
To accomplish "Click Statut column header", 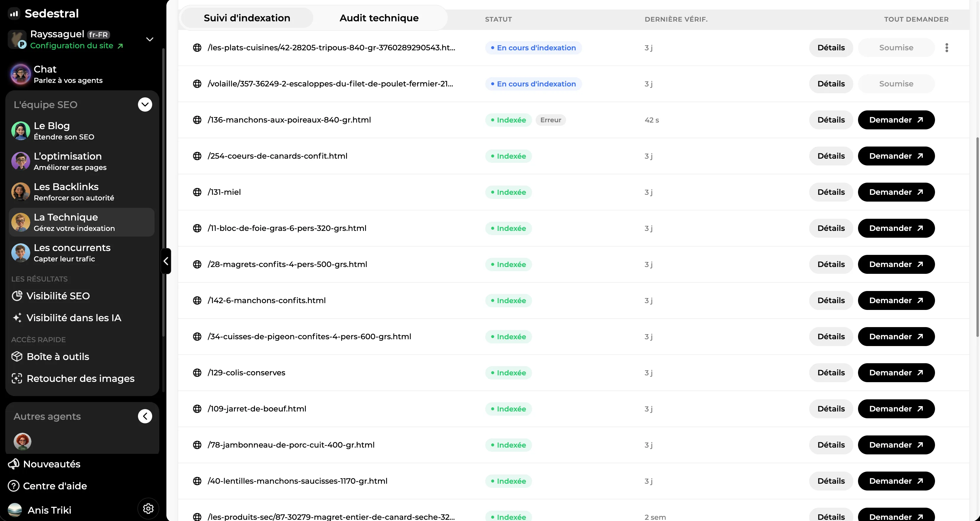I will pos(498,19).
